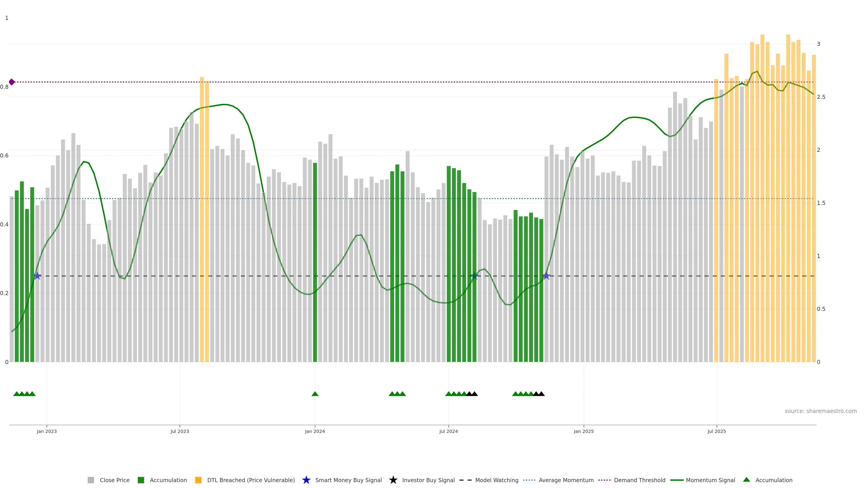
Task: Click the Jul 2023 axis label
Action: click(x=180, y=431)
